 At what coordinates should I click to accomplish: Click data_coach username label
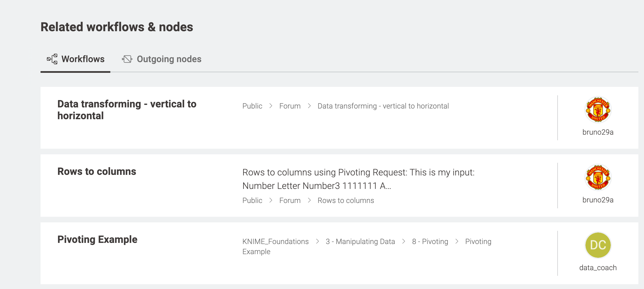click(x=598, y=268)
